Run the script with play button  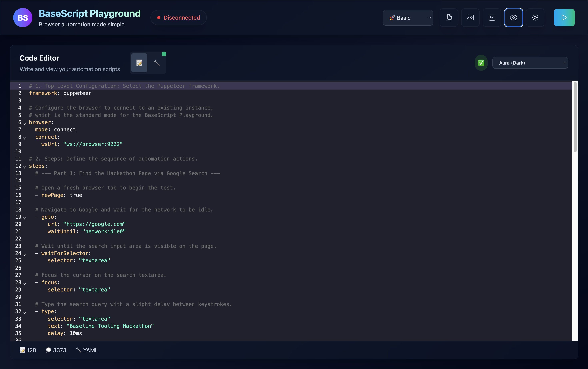click(564, 18)
